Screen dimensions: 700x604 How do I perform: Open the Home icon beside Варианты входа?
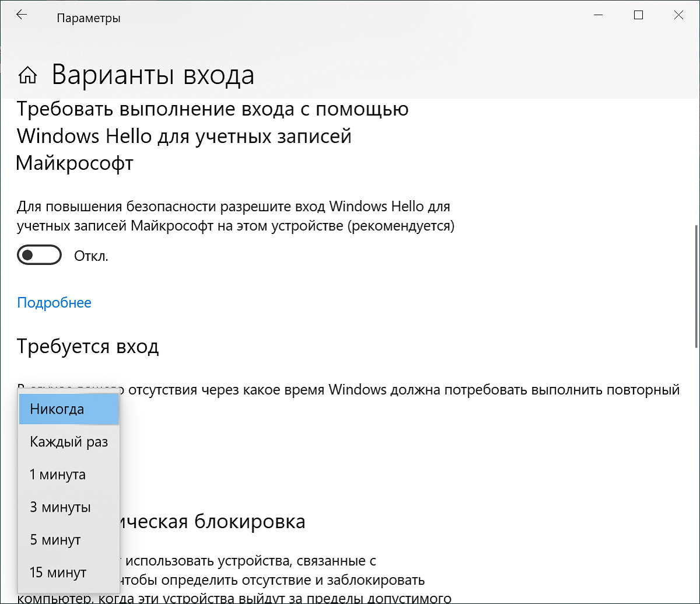tap(28, 76)
